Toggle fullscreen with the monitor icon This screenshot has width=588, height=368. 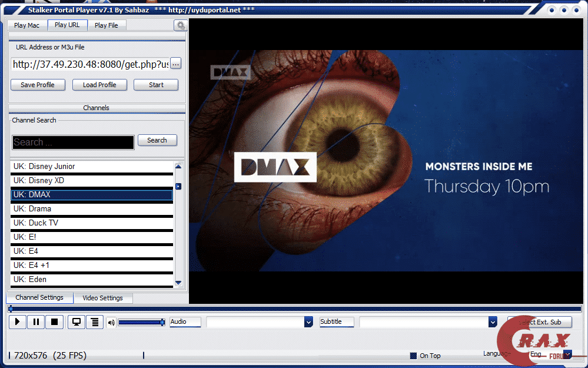click(77, 322)
